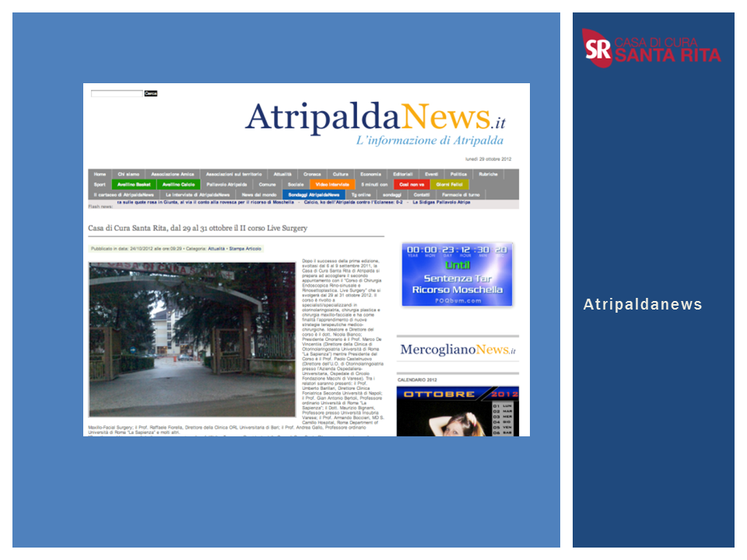Open the Chi siamo menu item
Screen dimensions: 747x560
(x=128, y=174)
